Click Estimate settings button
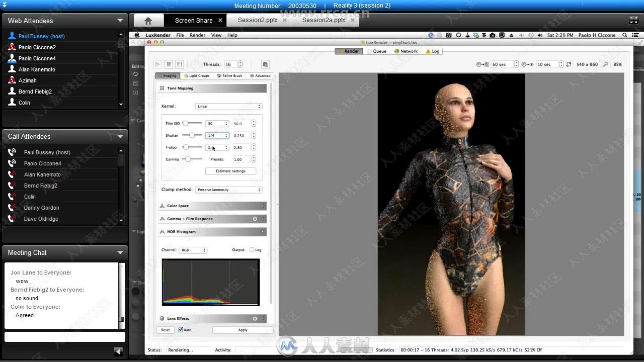Screen dimensions: 644x362 (x=230, y=171)
